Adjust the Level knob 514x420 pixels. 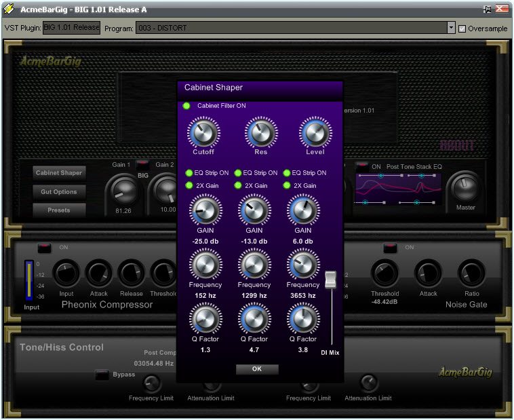(315, 133)
